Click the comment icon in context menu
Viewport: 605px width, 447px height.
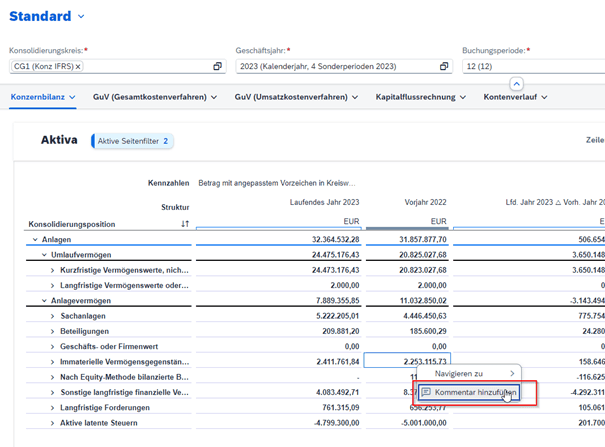pos(426,393)
